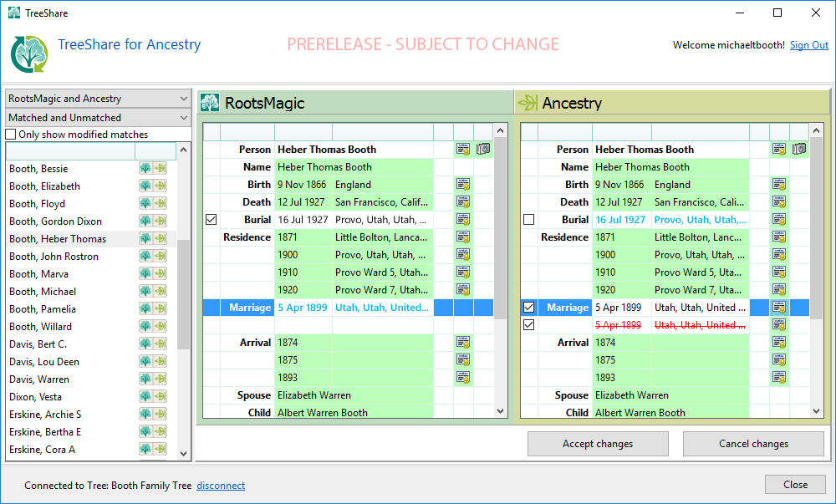
Task: Click Ancestry arrow icon beside Davis, Warren
Action: (160, 379)
